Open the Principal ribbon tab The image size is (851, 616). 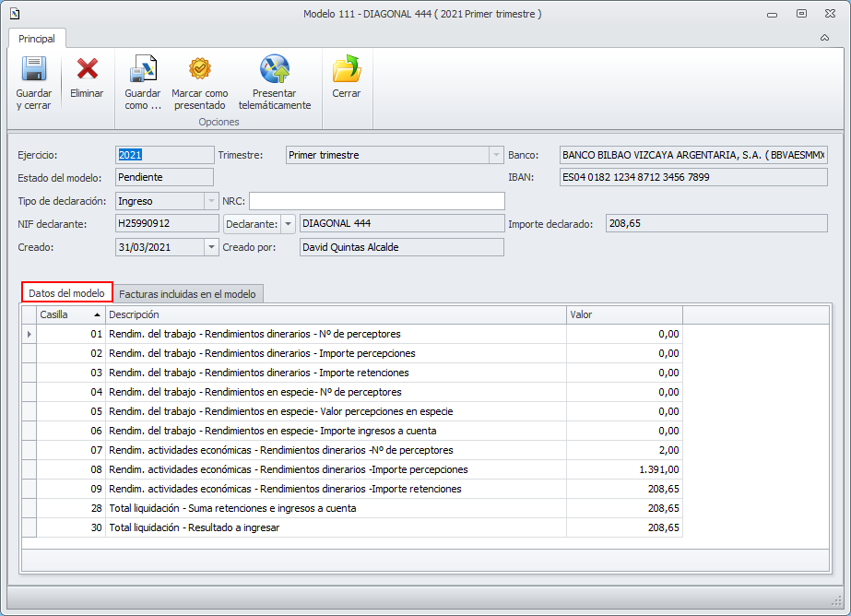[x=37, y=39]
